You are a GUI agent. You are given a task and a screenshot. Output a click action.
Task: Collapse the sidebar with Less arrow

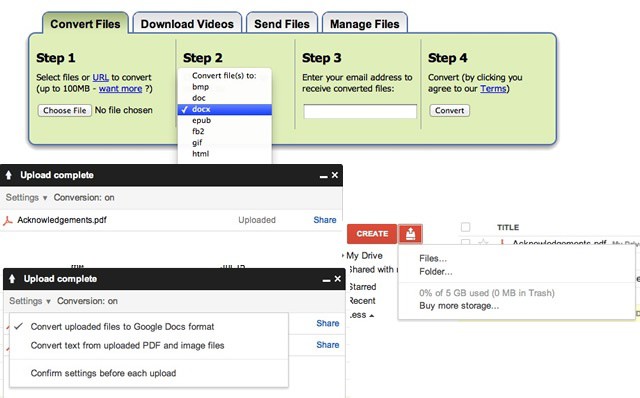pyautogui.click(x=362, y=315)
